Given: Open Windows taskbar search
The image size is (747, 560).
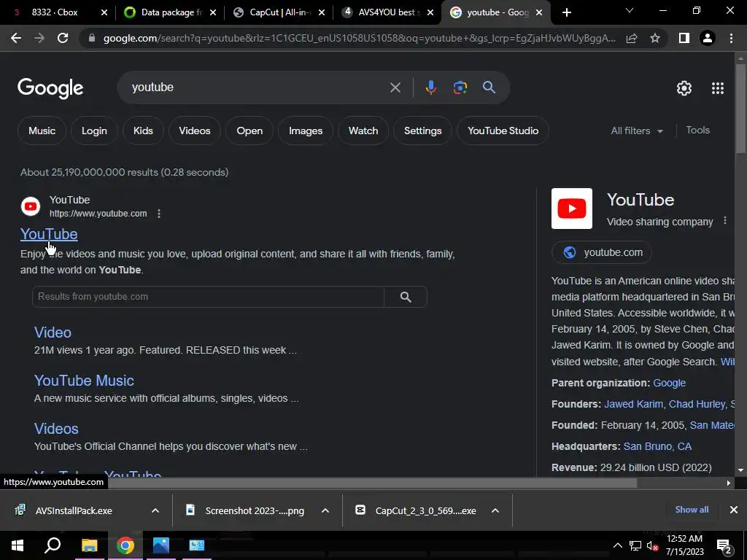Looking at the screenshot, I should [x=53, y=545].
